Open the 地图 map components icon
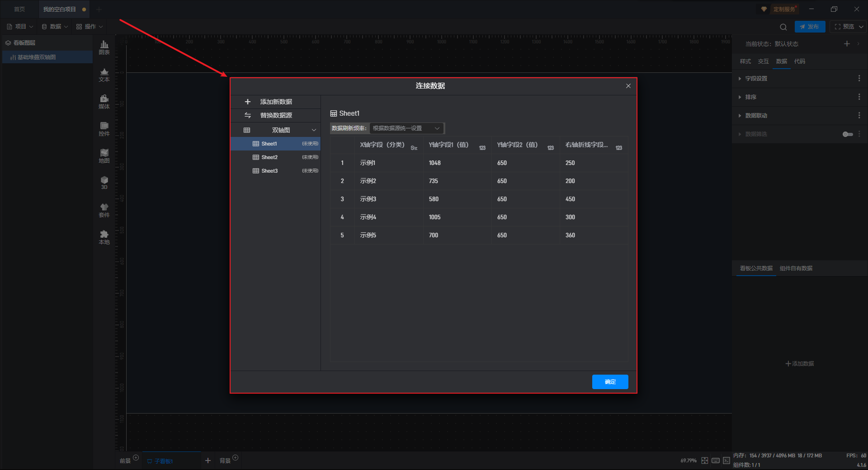868x470 pixels. (x=104, y=156)
